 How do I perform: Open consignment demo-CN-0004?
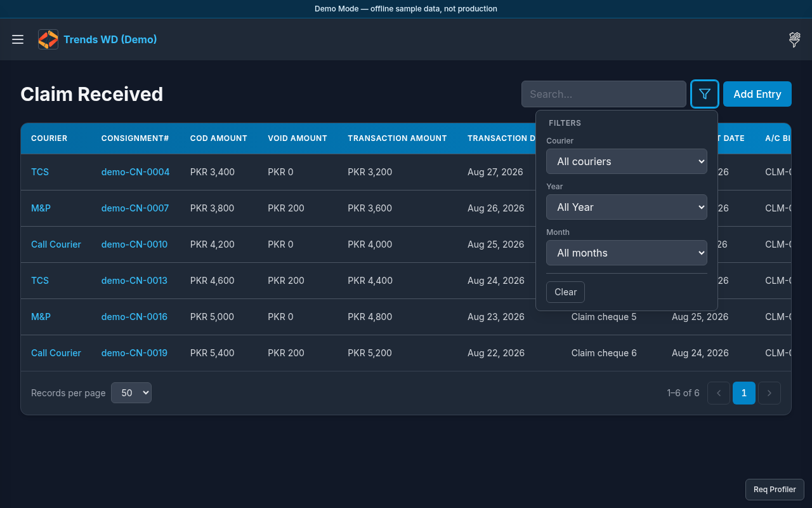pyautogui.click(x=135, y=172)
